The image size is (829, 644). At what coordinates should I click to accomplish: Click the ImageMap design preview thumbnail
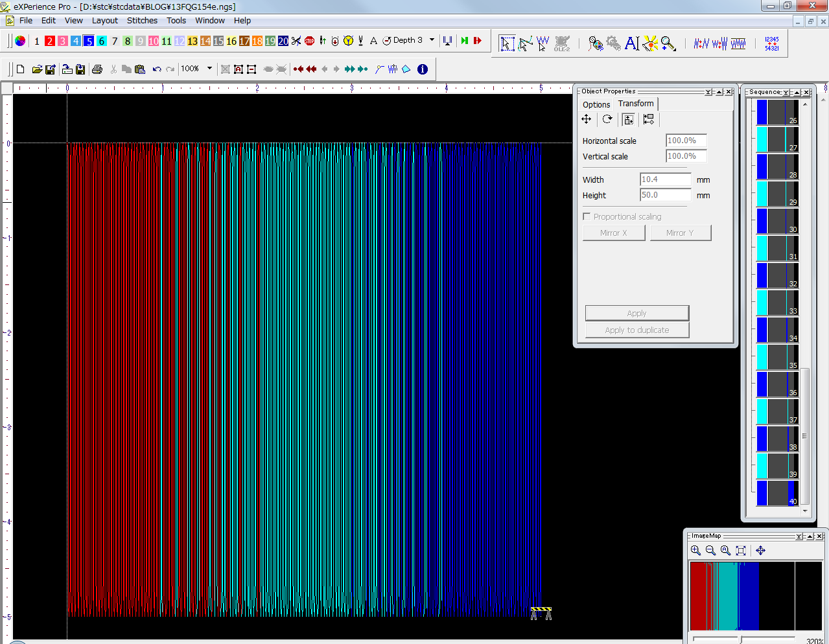(x=755, y=596)
